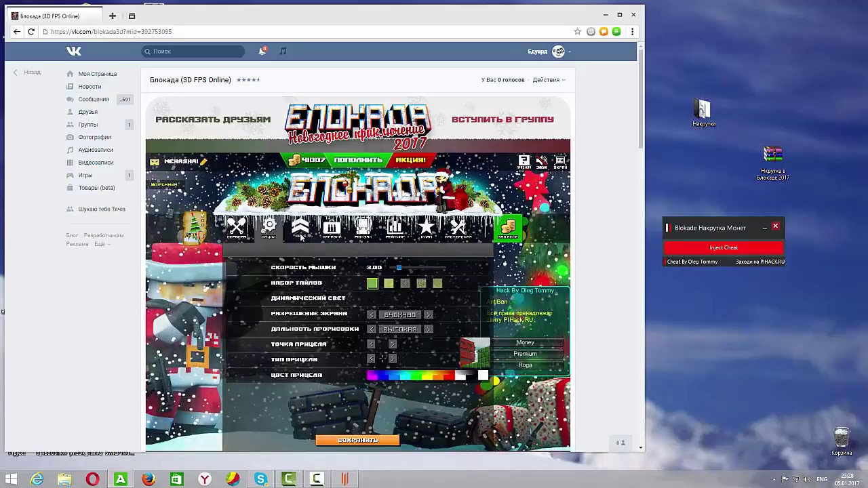The height and width of the screenshot is (488, 868).
Task: Open the rank chevrons menu in game
Action: pos(300,228)
